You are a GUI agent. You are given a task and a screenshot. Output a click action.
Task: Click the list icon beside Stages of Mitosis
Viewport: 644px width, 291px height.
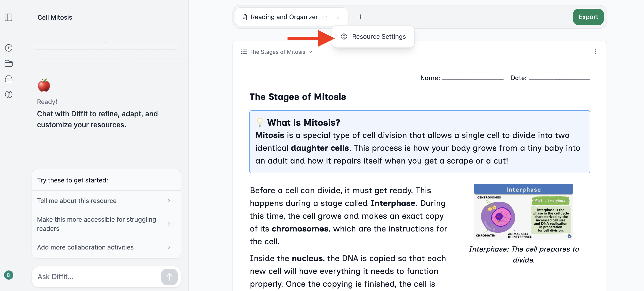243,52
